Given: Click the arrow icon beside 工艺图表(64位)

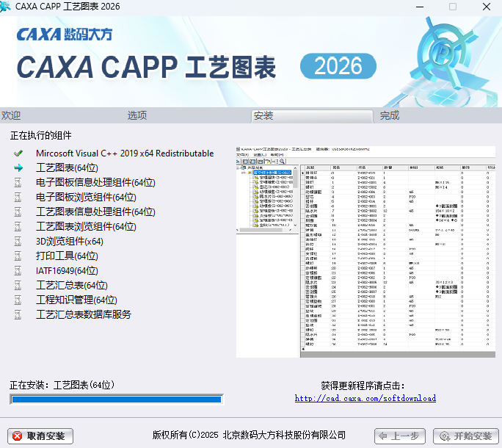Looking at the screenshot, I should coord(18,167).
